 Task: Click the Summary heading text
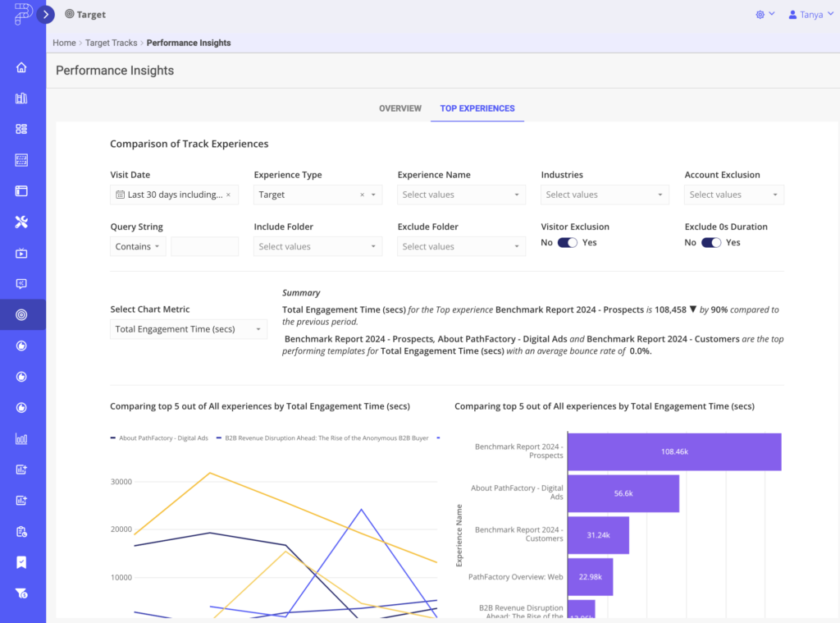coord(301,293)
